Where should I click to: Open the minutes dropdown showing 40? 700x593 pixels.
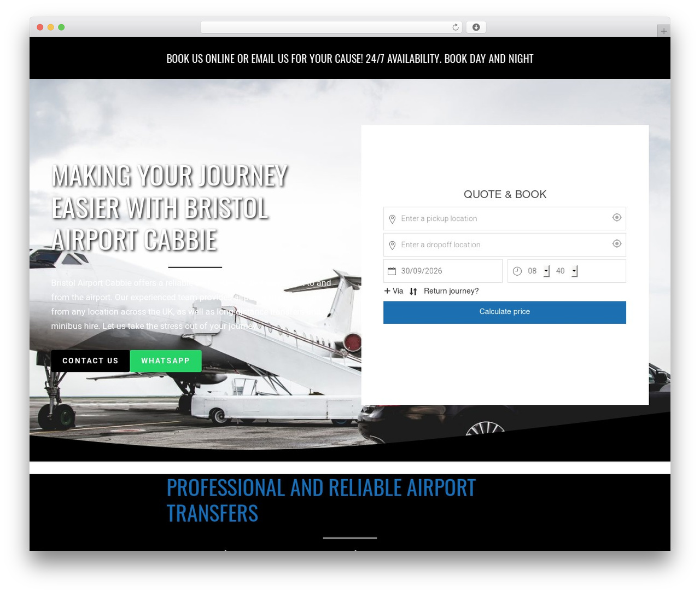567,271
